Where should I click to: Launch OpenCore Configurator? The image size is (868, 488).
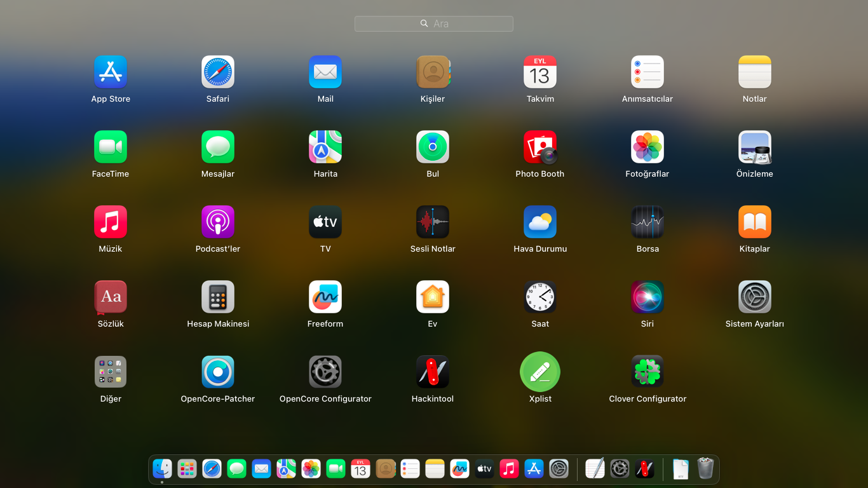(325, 372)
